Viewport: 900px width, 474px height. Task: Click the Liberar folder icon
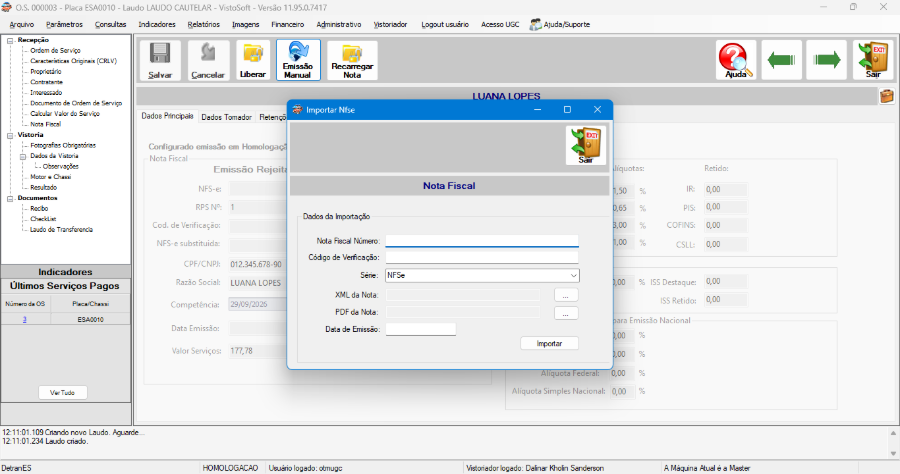point(253,60)
